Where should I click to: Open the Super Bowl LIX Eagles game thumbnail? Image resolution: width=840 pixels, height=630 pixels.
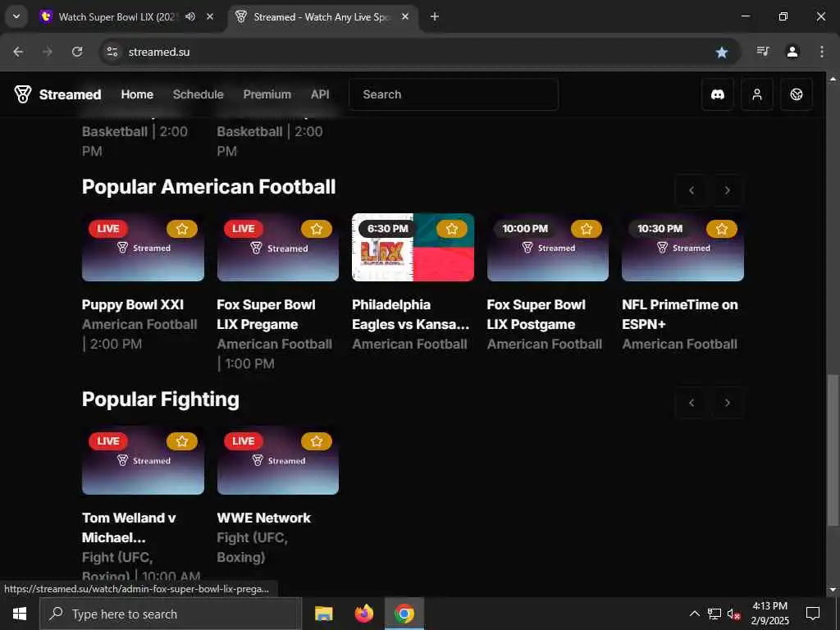413,248
